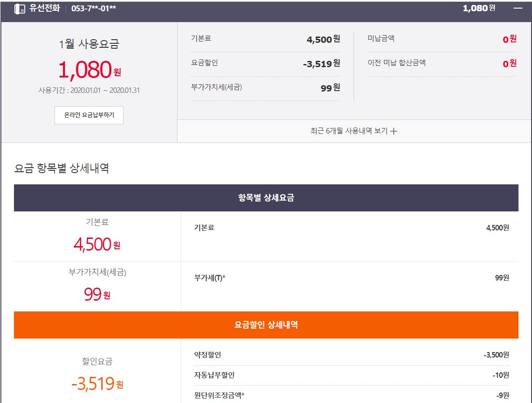Click the orange -3,519원 discount total
This screenshot has height=403, width=532.
point(97,384)
